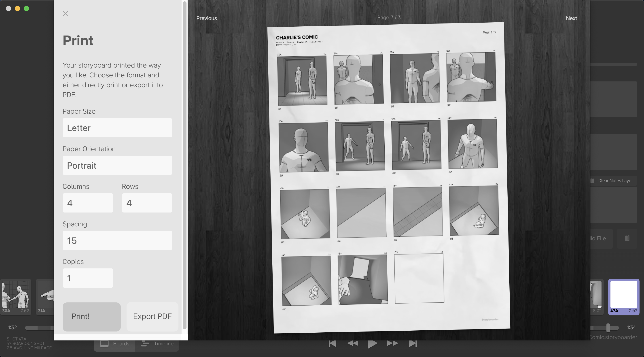Jump to first board playback icon

click(x=332, y=344)
